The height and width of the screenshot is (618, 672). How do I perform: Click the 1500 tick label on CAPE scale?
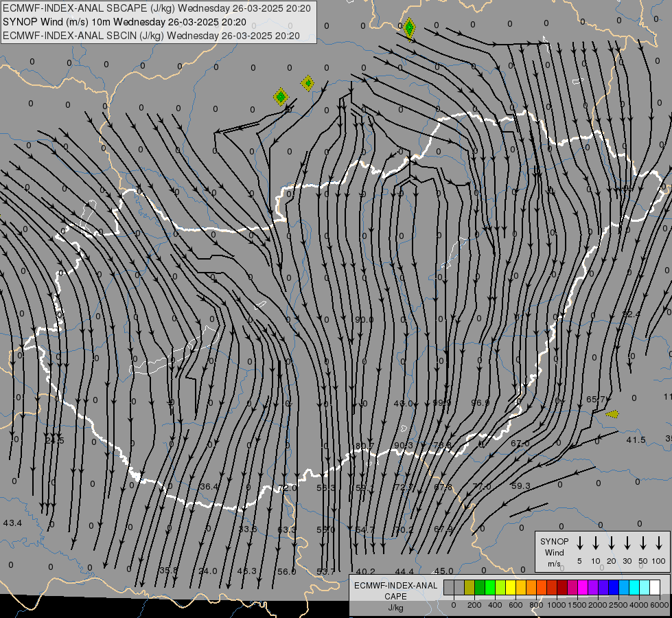[577, 605]
